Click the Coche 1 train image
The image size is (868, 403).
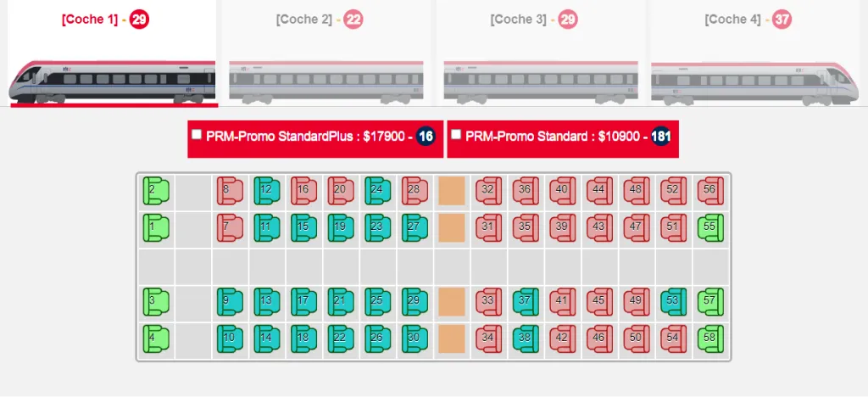tap(112, 82)
